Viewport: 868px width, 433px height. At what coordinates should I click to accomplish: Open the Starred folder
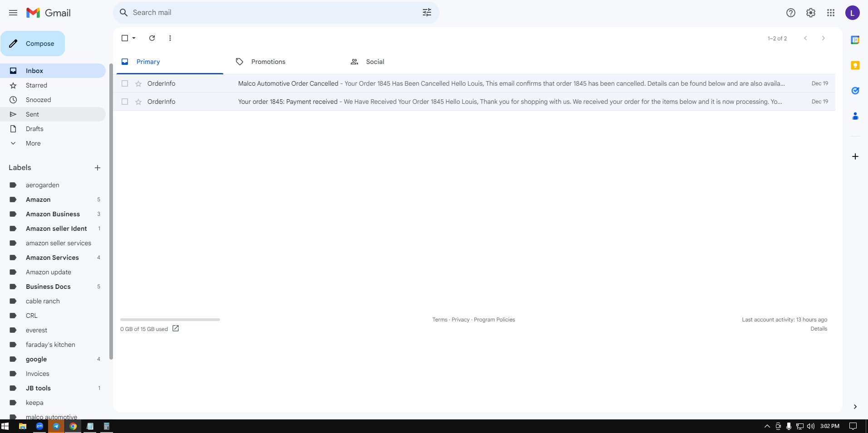(53, 85)
